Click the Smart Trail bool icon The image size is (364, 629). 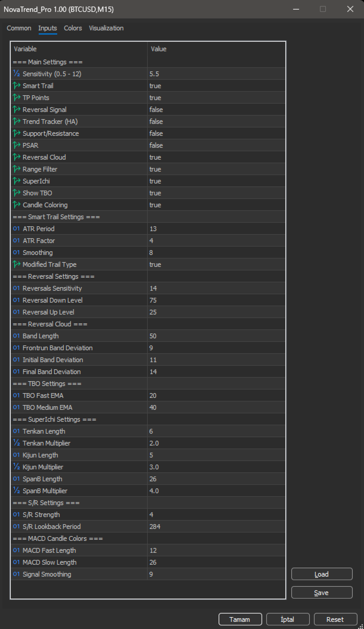point(17,86)
